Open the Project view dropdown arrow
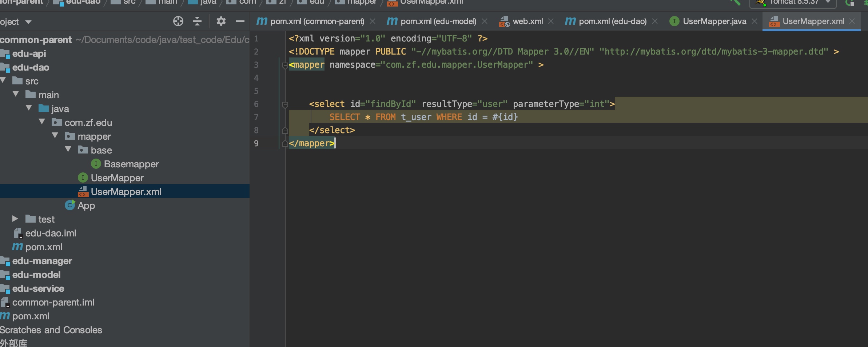 28,22
